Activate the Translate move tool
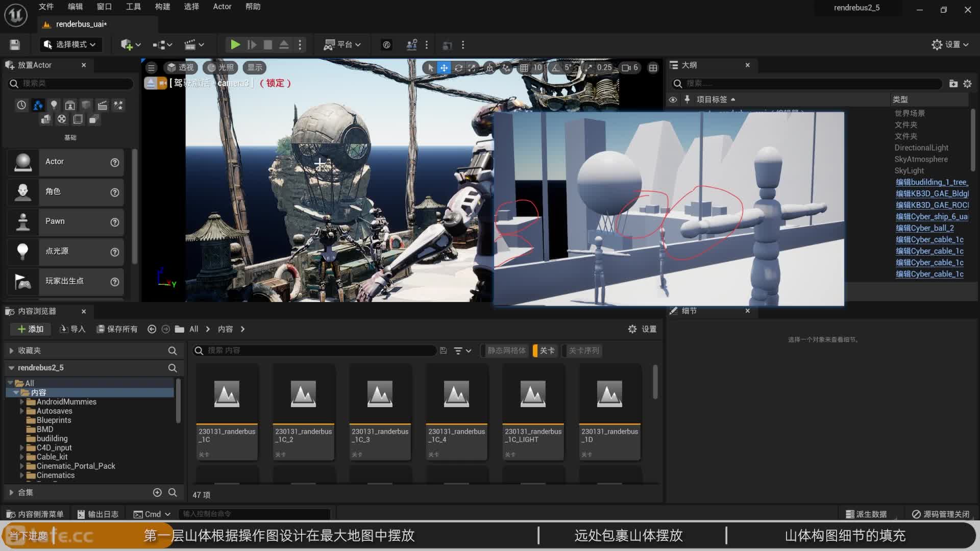Viewport: 980px width, 551px height. (444, 67)
